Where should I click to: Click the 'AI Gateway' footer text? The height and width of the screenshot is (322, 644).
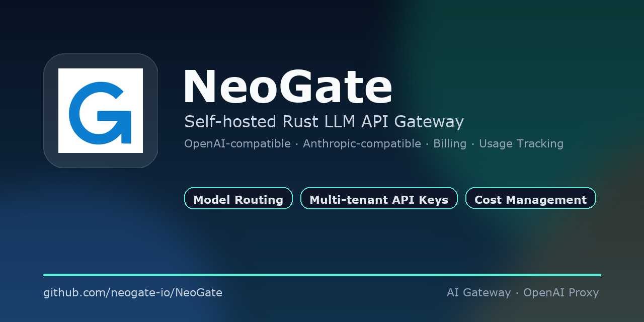click(478, 292)
